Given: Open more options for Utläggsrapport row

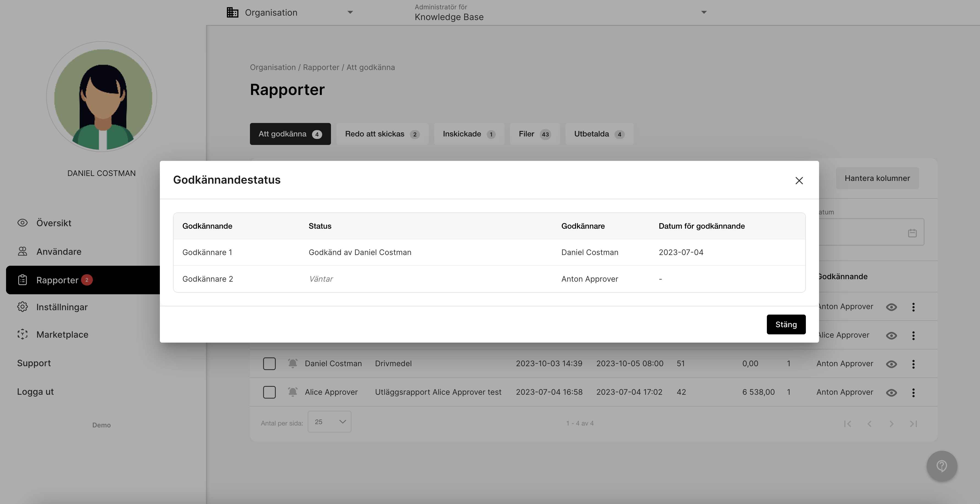Looking at the screenshot, I should (x=914, y=392).
